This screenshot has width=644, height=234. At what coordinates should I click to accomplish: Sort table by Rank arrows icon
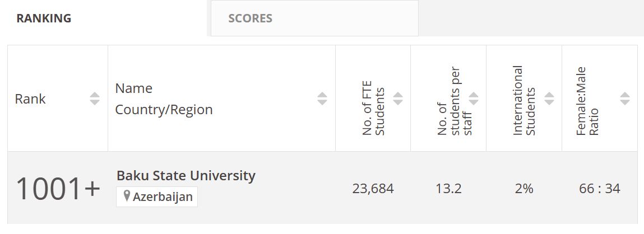pos(95,99)
